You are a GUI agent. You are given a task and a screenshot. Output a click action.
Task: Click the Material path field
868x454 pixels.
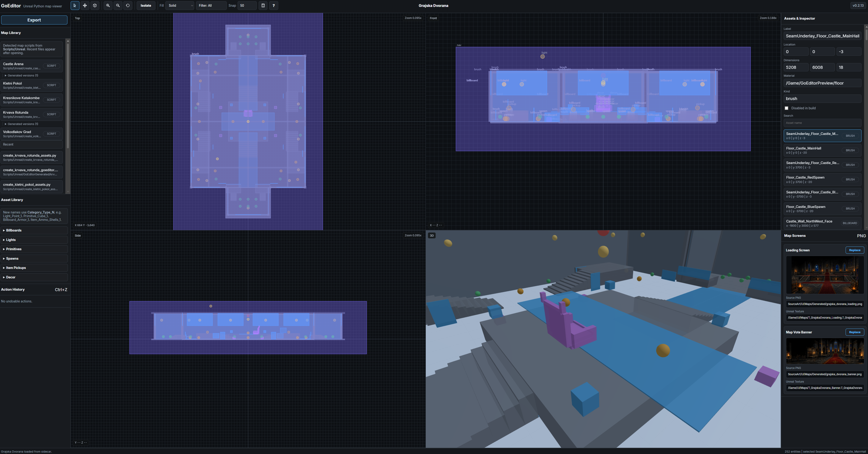[x=822, y=83]
